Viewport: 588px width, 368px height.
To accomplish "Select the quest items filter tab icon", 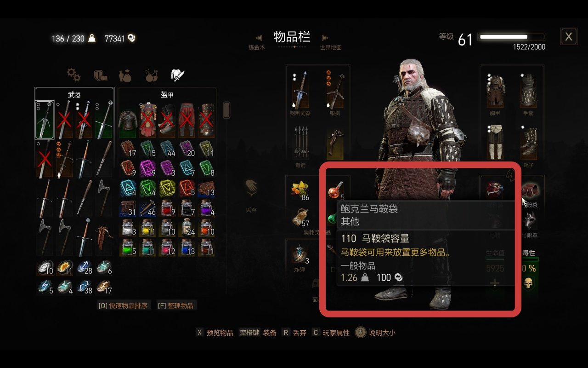I will (x=100, y=75).
